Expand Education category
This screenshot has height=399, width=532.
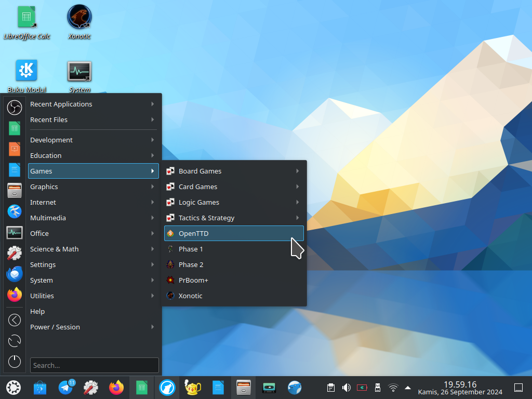coord(94,155)
